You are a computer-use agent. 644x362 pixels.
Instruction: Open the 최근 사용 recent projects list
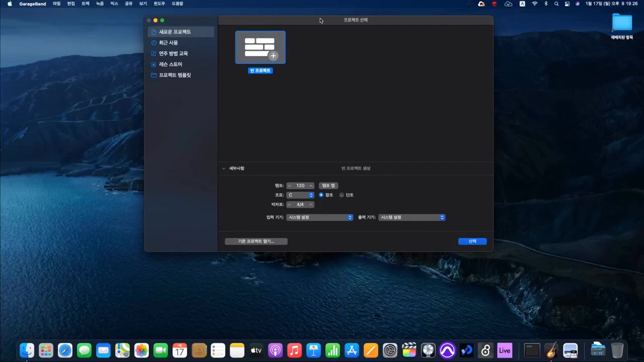168,42
